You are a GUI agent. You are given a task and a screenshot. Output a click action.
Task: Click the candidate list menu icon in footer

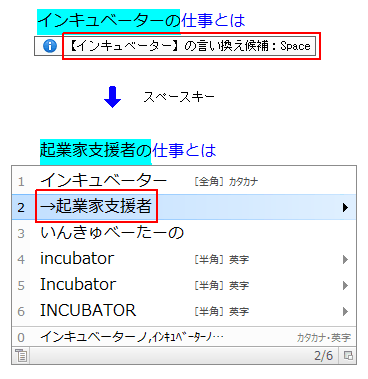coord(21,355)
